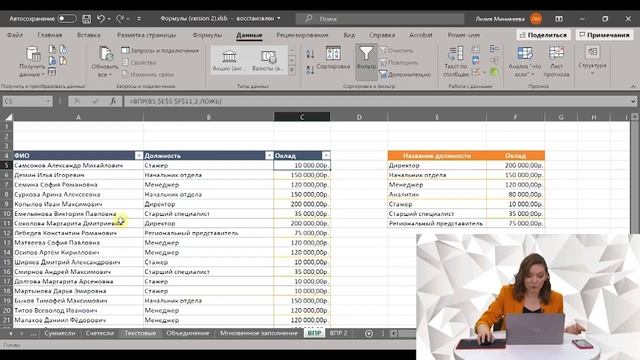The image size is (640, 360).
Task: Click the Relationships icon
Action: pos(494,61)
